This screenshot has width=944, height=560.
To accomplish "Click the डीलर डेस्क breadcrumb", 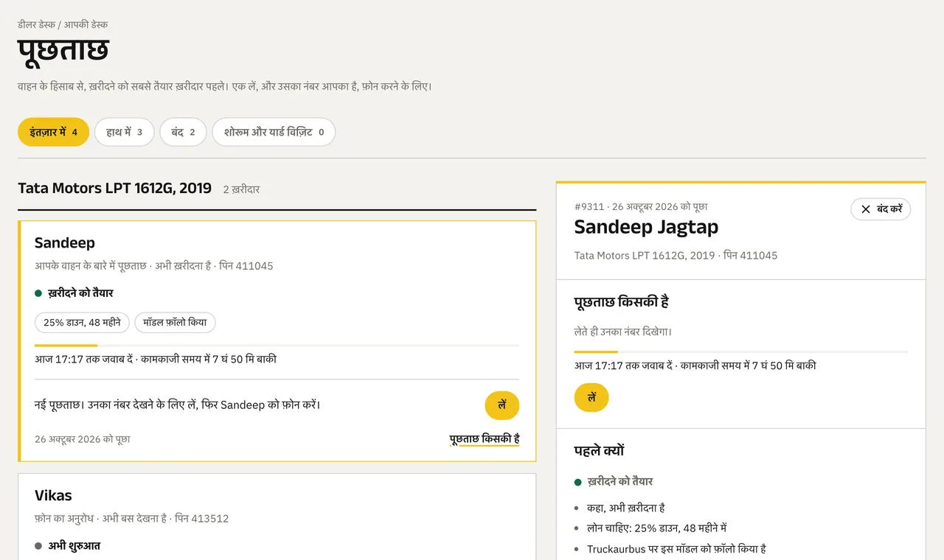I will (x=36, y=25).
